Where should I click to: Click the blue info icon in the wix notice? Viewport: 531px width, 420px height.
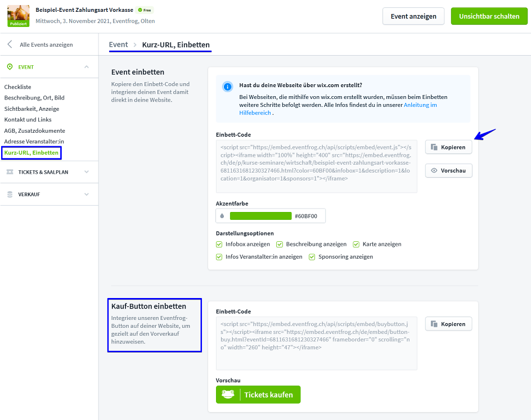tap(227, 87)
